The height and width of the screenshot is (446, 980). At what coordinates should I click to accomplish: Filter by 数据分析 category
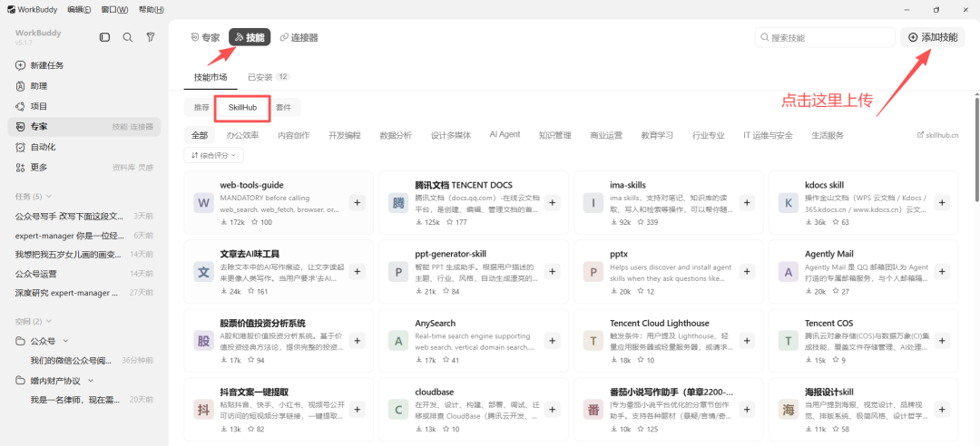pyautogui.click(x=396, y=135)
